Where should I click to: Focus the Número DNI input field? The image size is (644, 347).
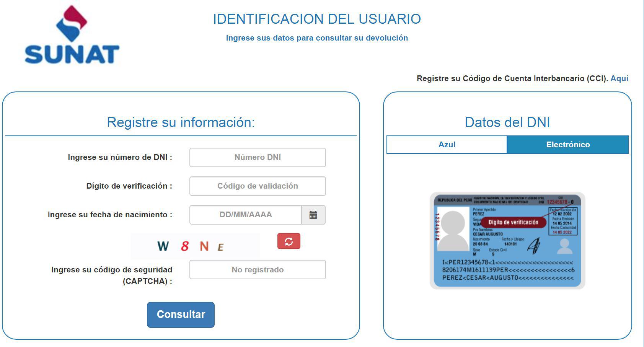(258, 158)
